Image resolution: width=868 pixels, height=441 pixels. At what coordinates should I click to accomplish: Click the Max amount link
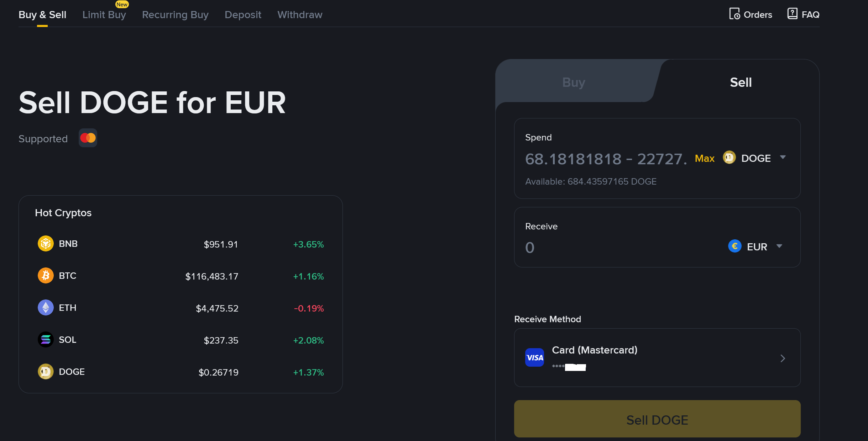(x=705, y=158)
